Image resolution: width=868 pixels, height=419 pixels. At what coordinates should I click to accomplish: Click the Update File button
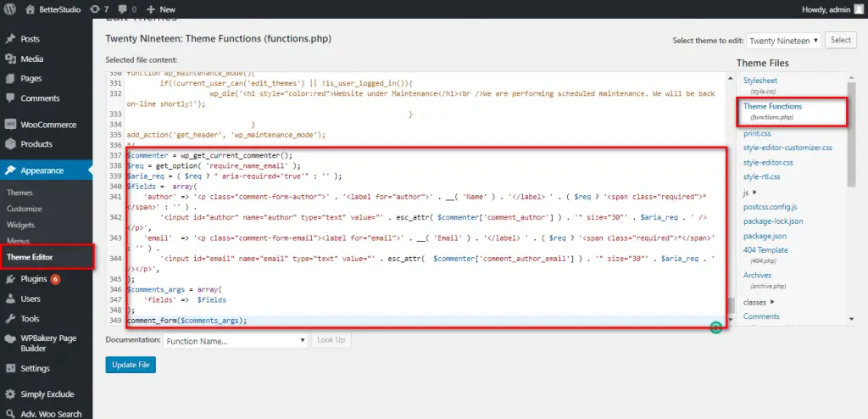coord(131,365)
